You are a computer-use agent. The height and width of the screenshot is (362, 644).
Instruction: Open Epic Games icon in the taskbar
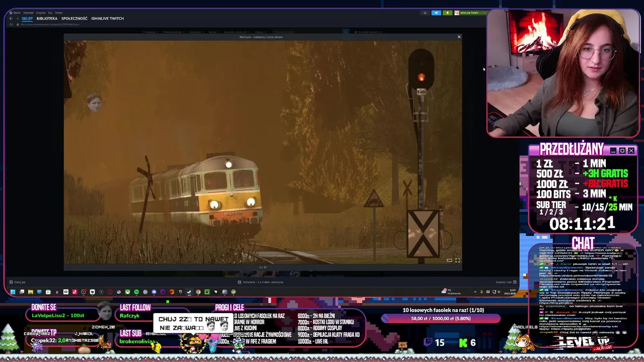181,292
